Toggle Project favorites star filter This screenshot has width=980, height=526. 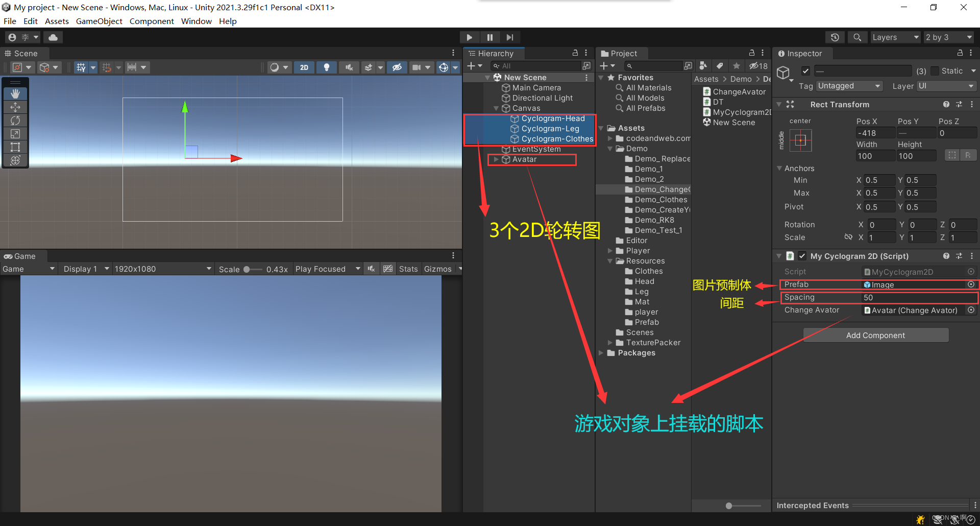737,66
